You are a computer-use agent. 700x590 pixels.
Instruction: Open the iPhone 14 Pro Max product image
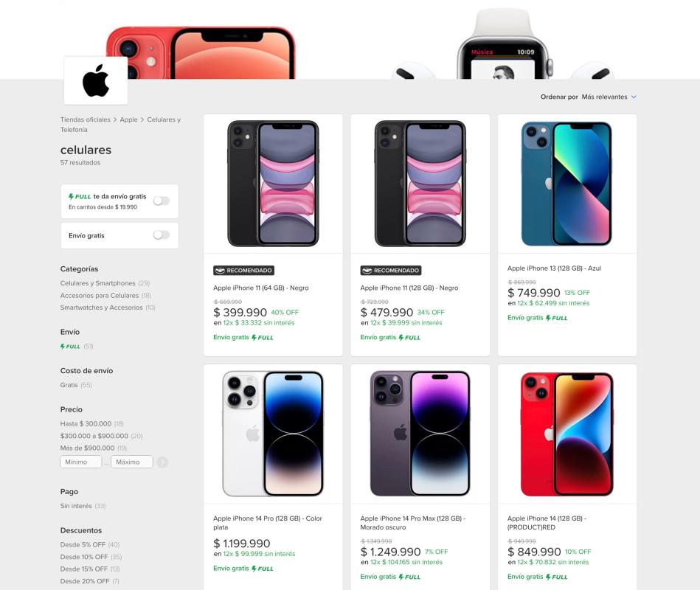coord(420,434)
